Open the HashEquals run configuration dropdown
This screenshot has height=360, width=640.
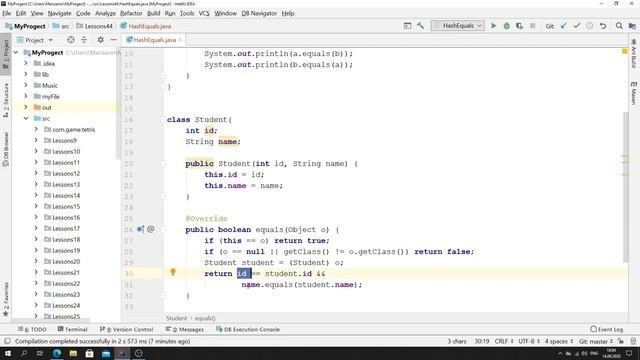(x=458, y=26)
